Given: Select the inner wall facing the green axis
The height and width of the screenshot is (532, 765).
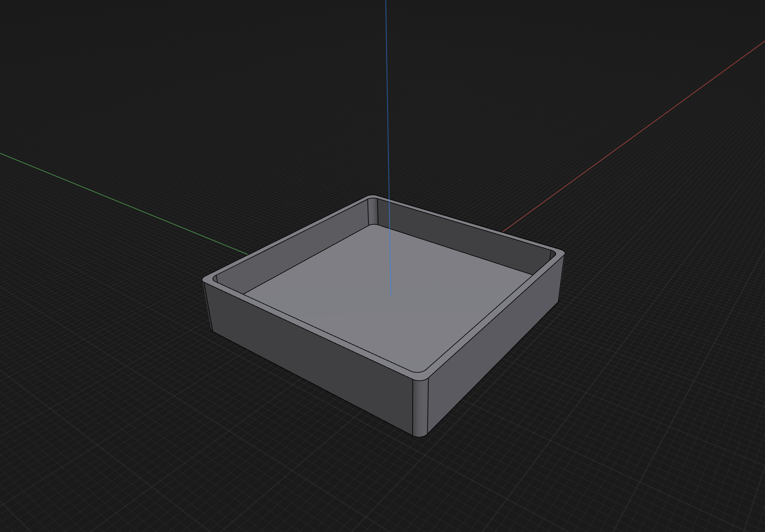Looking at the screenshot, I should 293,247.
